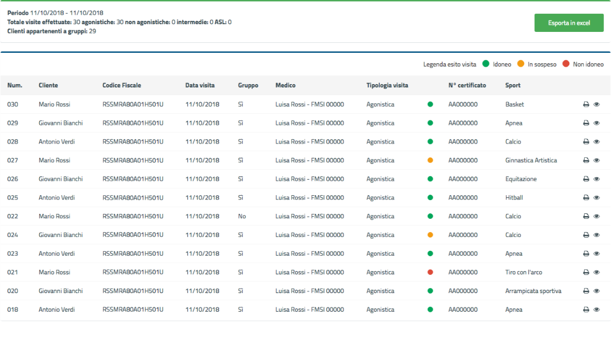Click the printer icon on the Hitball row

coord(586,197)
